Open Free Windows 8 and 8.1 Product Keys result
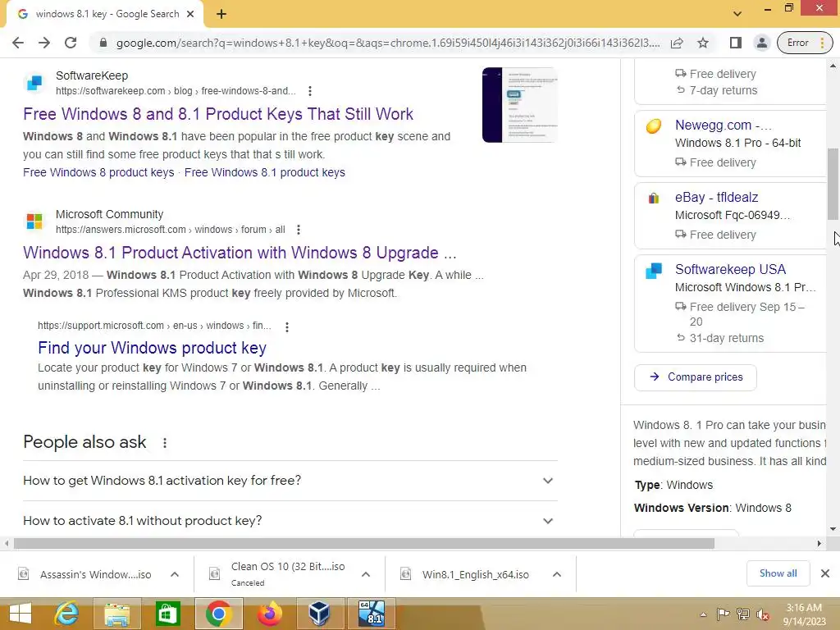This screenshot has height=630, width=840. [218, 113]
